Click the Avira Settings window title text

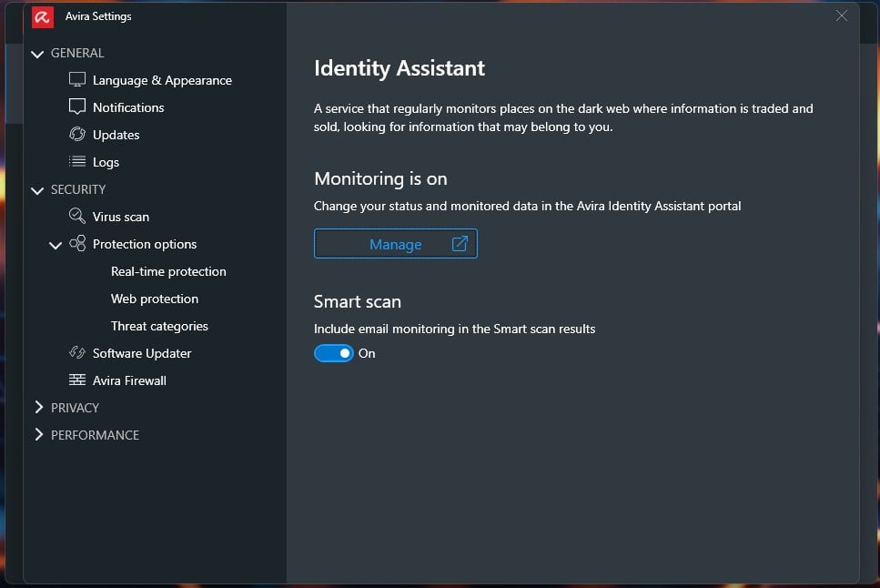[x=98, y=16]
